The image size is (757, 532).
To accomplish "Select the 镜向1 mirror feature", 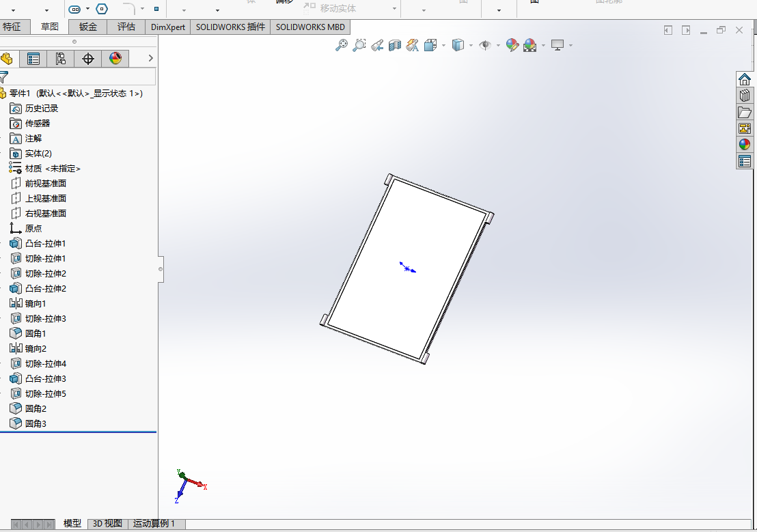I will click(x=36, y=303).
